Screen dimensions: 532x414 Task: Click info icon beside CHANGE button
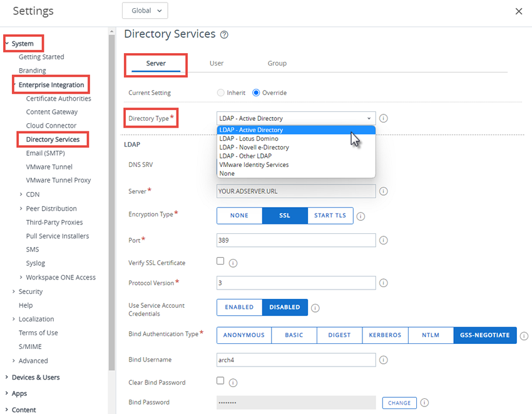coord(424,403)
